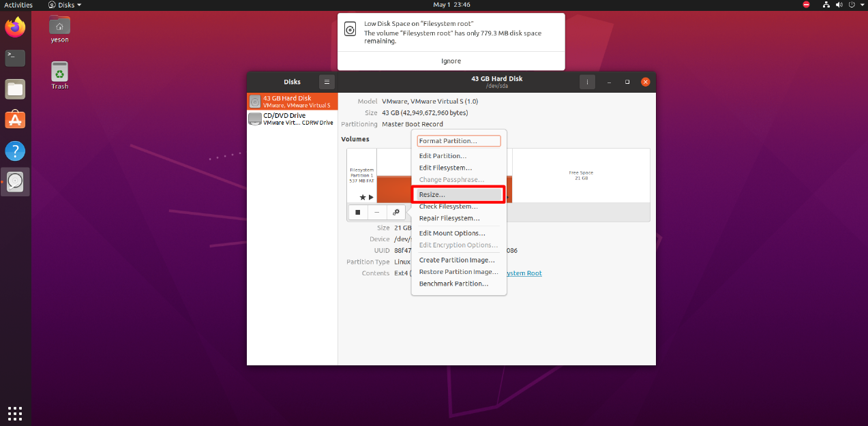The image size is (868, 426).
Task: Open the Disks app menu in top bar
Action: pos(65,5)
